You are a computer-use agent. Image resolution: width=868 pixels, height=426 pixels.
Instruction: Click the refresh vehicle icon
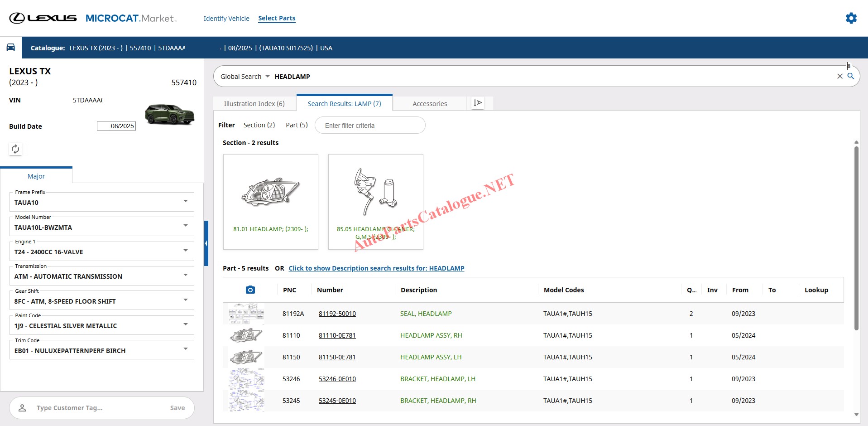tap(15, 149)
